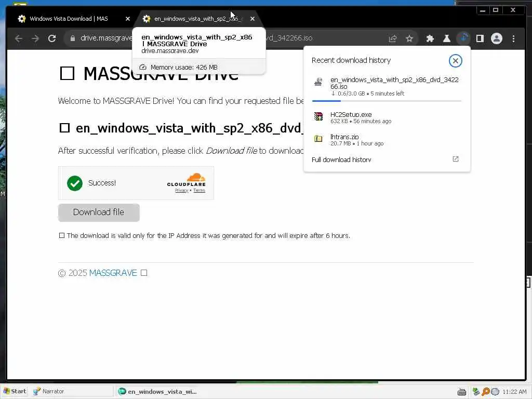Screen dimensions: 532x399
Task: Open the Extensions puzzle icon
Action: pyautogui.click(x=430, y=38)
